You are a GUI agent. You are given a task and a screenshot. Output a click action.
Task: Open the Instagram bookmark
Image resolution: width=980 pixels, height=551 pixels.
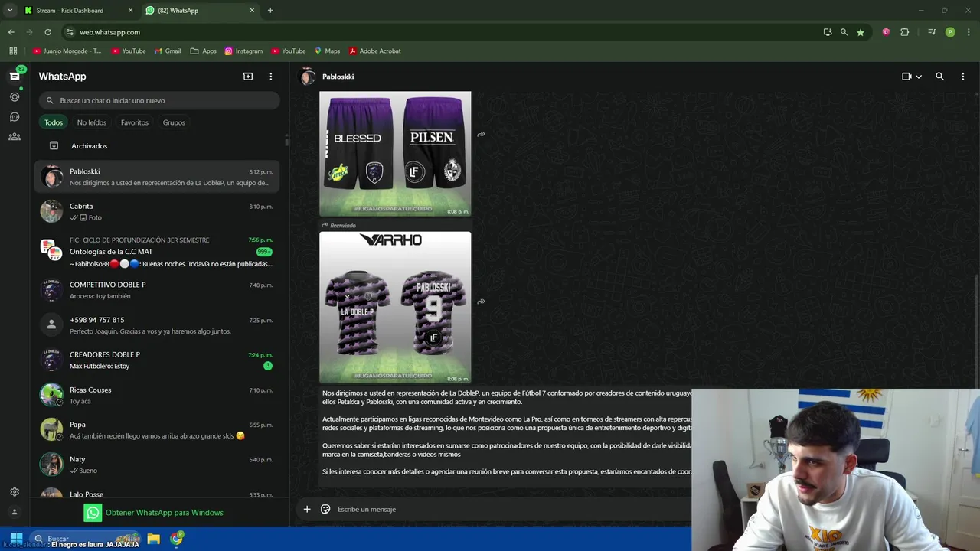click(243, 51)
